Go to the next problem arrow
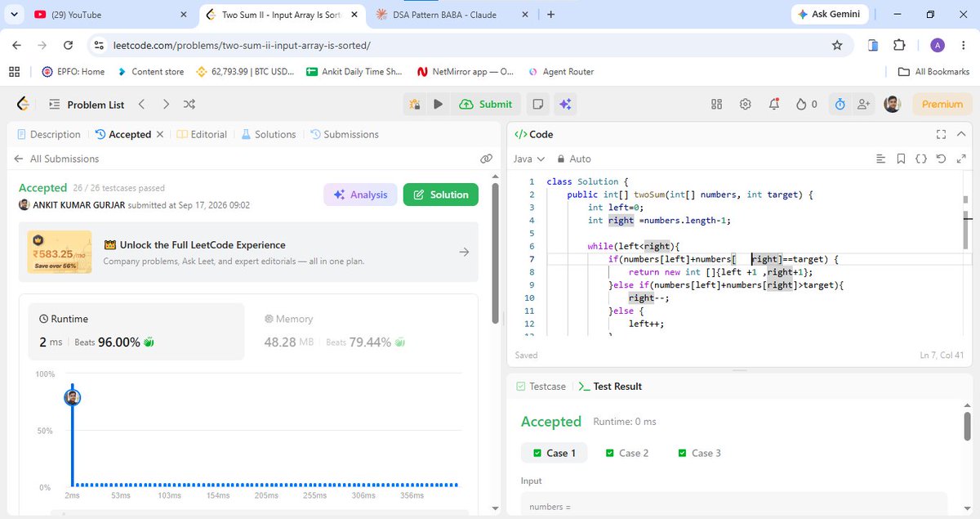This screenshot has width=980, height=519. coord(166,104)
